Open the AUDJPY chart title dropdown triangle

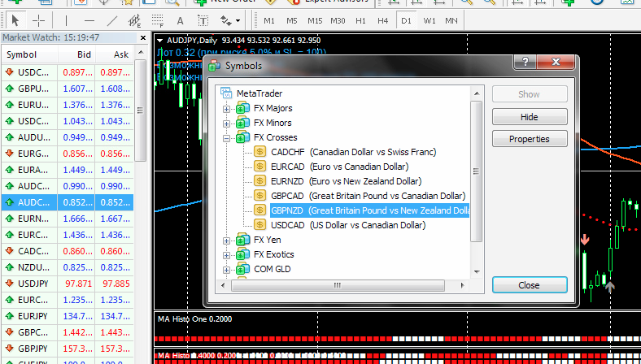click(x=160, y=41)
